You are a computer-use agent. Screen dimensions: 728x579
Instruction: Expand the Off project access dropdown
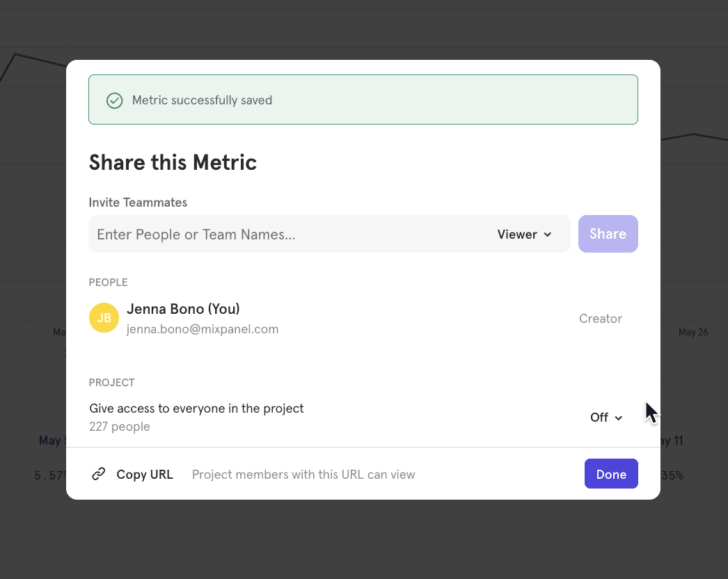[x=606, y=418]
